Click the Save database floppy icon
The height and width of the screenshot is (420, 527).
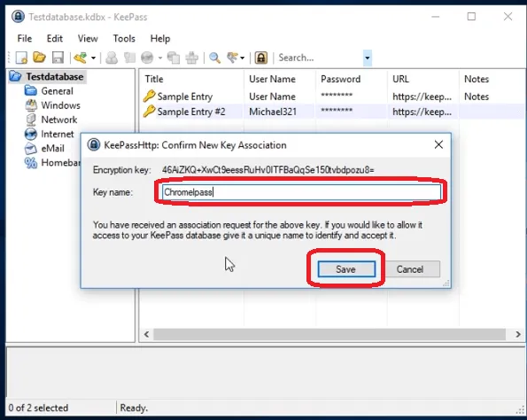(x=58, y=58)
